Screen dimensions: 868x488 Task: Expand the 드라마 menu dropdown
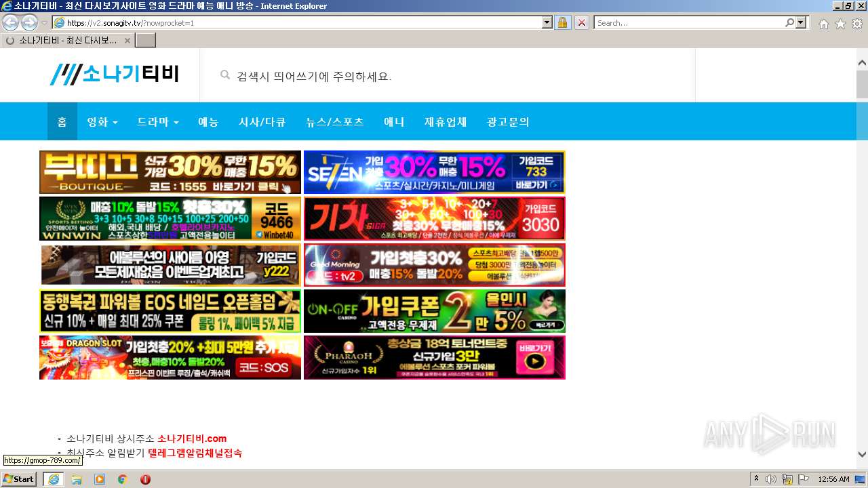coord(158,122)
